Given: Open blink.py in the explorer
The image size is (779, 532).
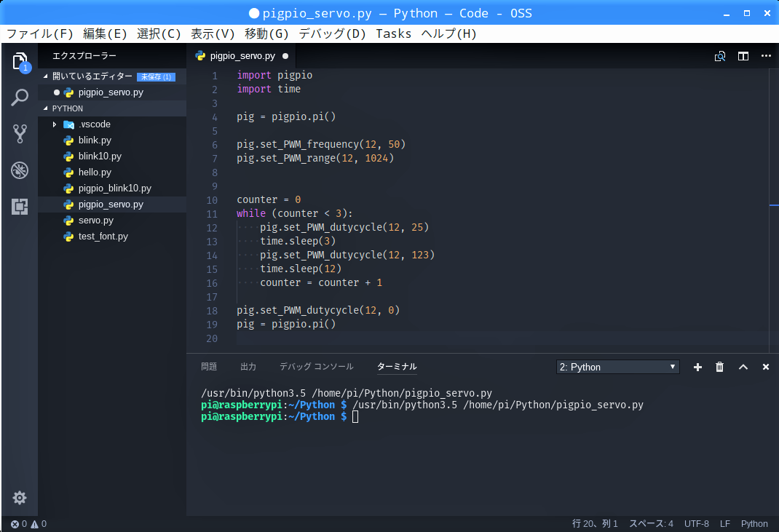Looking at the screenshot, I should (112, 140).
